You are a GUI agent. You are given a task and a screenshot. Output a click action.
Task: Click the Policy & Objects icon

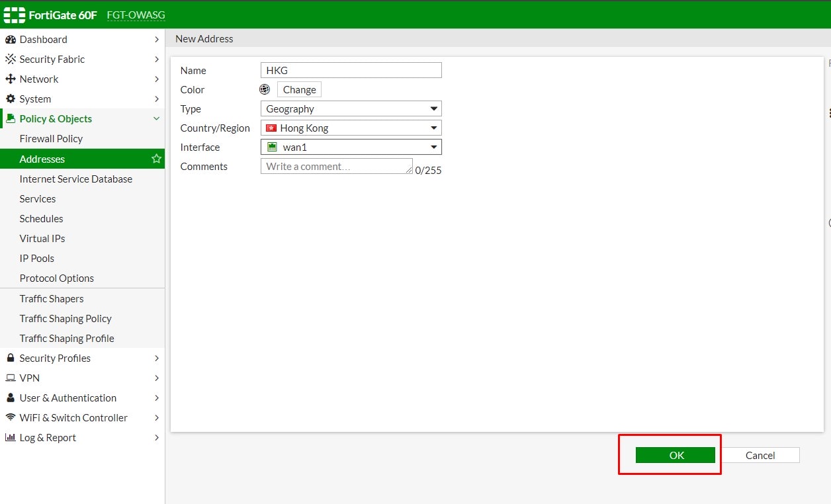(11, 118)
